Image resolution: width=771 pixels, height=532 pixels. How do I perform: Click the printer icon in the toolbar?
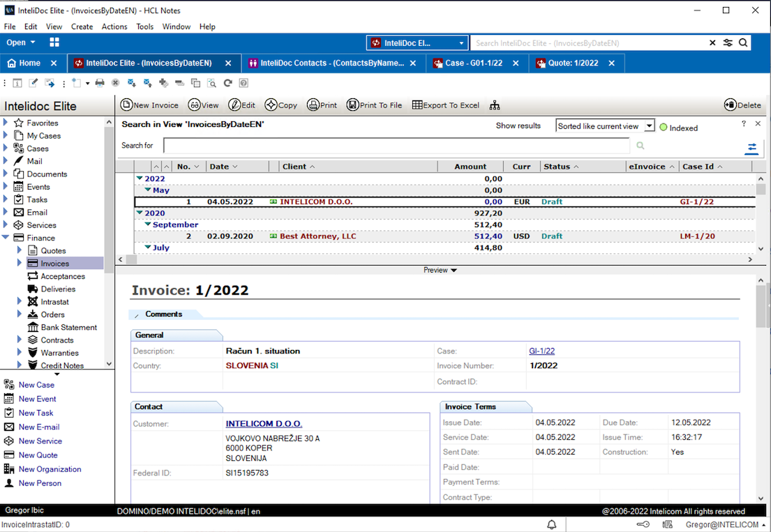[x=100, y=83]
